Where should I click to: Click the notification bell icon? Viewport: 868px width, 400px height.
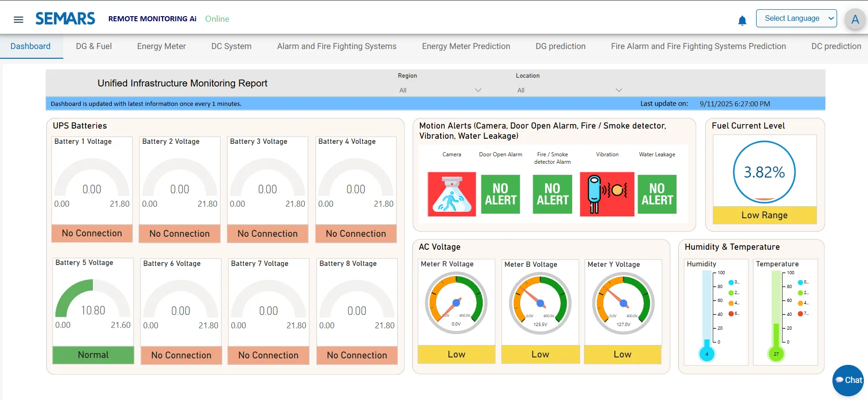[x=742, y=20]
